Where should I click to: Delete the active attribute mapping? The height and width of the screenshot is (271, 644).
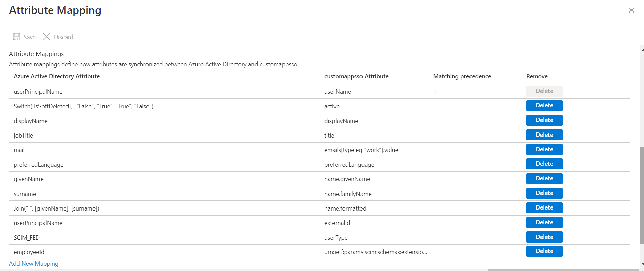click(544, 105)
